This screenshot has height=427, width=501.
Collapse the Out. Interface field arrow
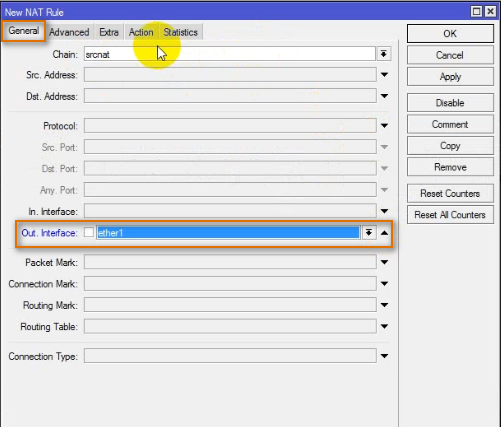point(384,233)
